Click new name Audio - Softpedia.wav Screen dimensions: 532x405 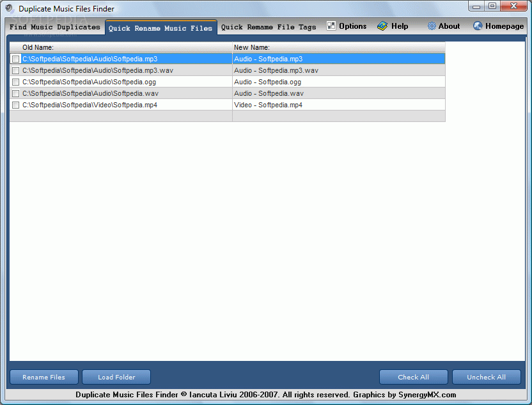tap(269, 93)
